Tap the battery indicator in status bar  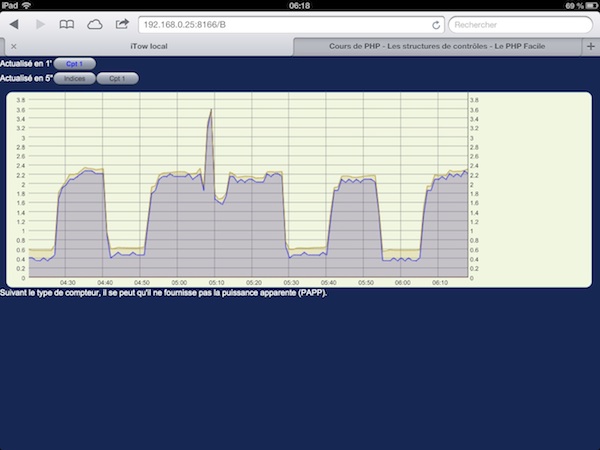click(x=586, y=5)
